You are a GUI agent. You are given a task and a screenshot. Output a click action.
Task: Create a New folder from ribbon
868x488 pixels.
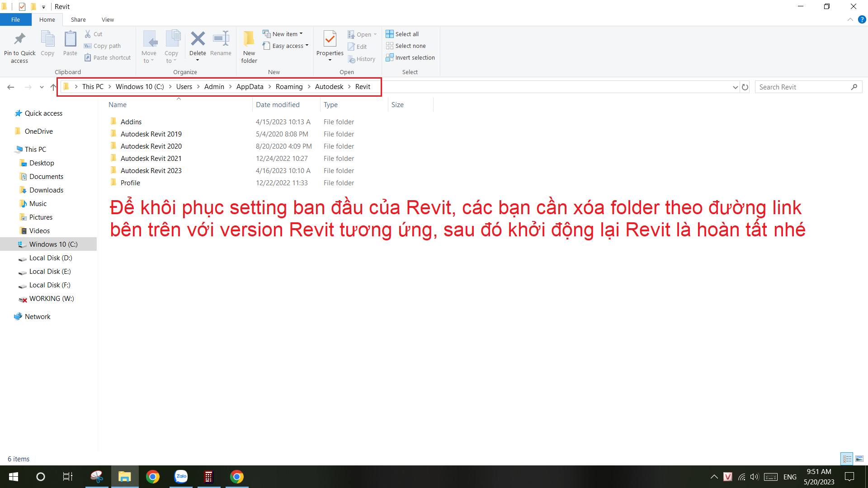pyautogui.click(x=249, y=47)
